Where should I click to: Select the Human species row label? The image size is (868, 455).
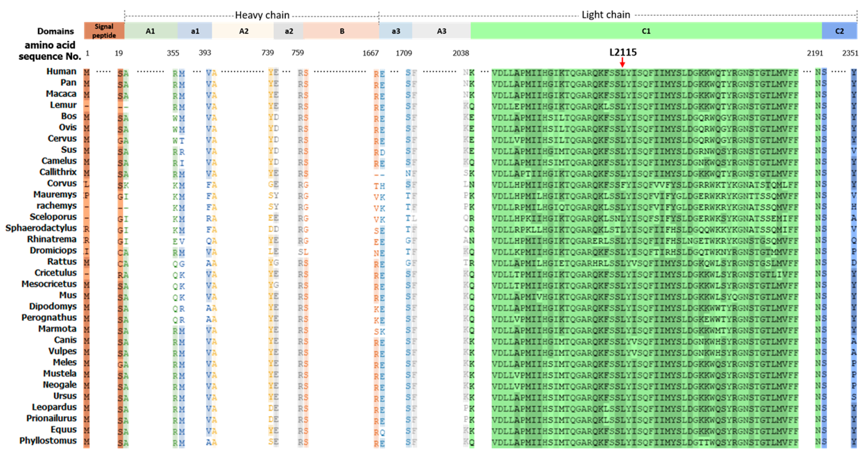point(61,71)
